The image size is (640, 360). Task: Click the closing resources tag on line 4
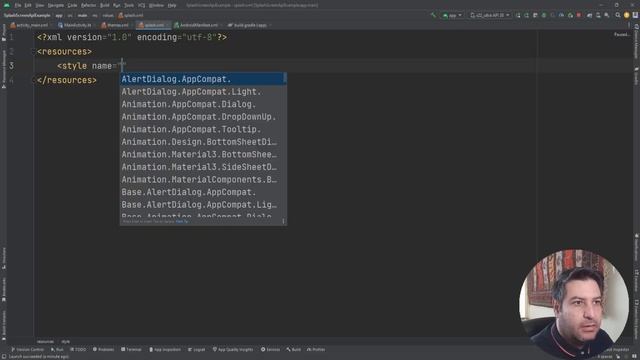coord(67,80)
